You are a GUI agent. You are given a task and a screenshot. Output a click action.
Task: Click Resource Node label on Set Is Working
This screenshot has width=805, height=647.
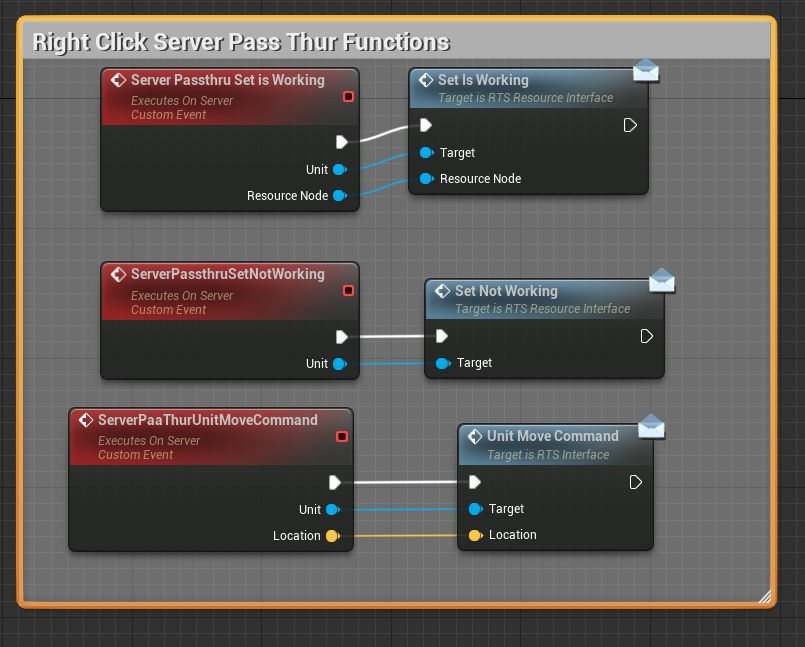[481, 179]
